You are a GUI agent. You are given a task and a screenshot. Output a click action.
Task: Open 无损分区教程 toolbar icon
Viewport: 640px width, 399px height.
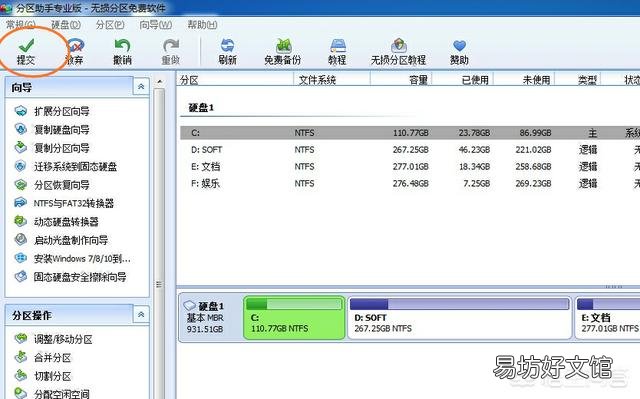399,46
